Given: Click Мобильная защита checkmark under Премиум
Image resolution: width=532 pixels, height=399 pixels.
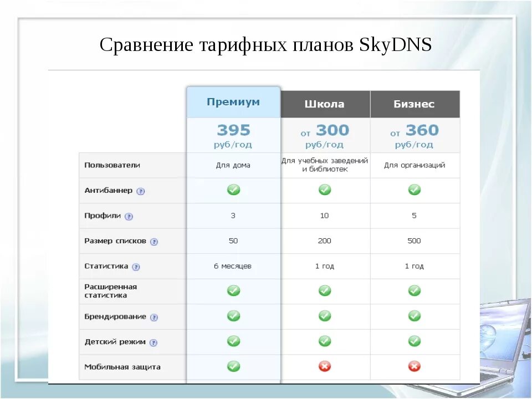Looking at the screenshot, I should click(x=233, y=366).
